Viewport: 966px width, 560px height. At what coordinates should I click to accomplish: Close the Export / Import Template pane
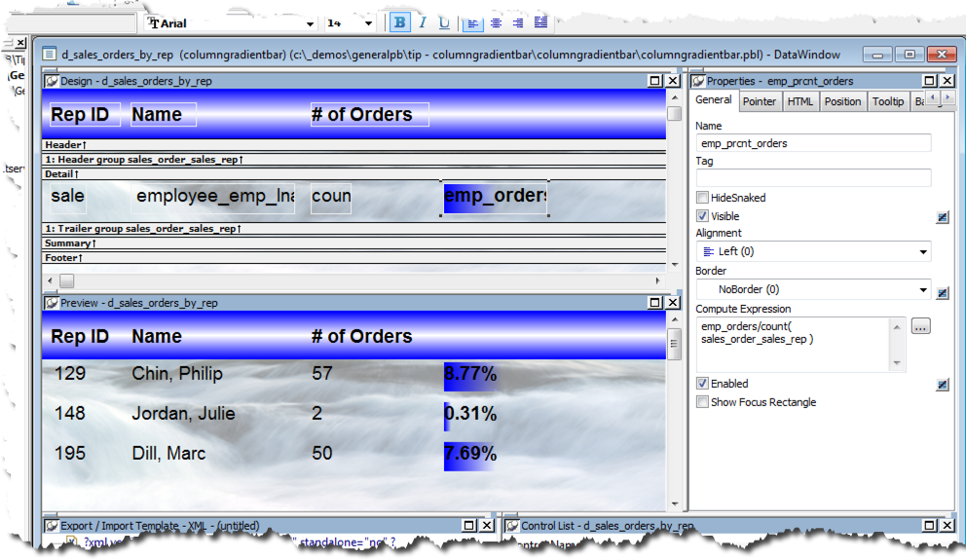pos(487,526)
